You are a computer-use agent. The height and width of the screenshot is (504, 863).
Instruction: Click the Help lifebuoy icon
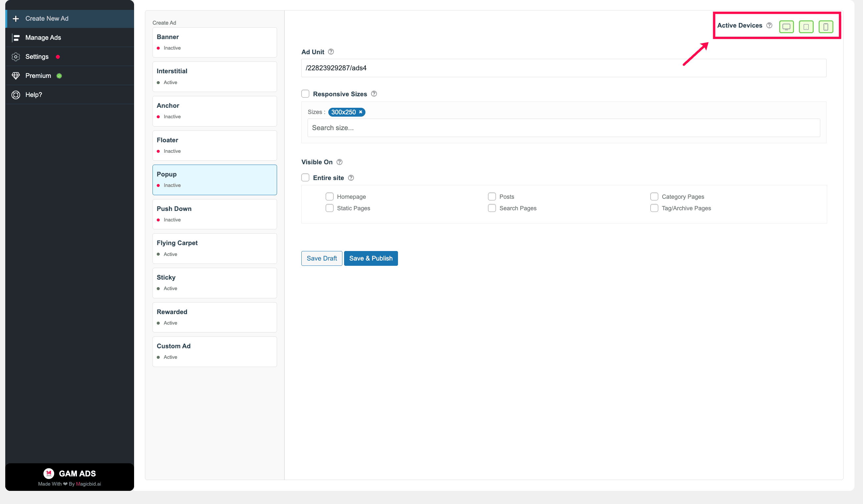click(x=16, y=95)
